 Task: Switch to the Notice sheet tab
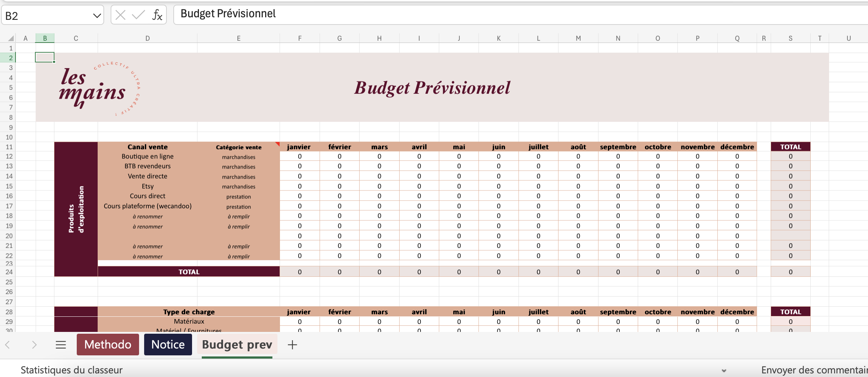[168, 345]
